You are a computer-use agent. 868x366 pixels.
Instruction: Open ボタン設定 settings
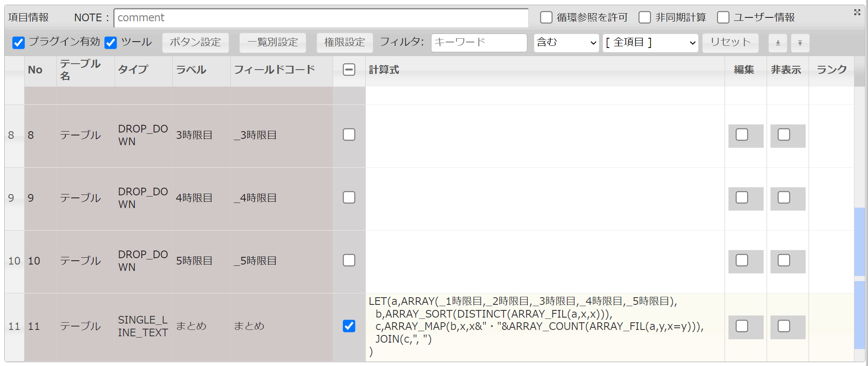[x=195, y=42]
